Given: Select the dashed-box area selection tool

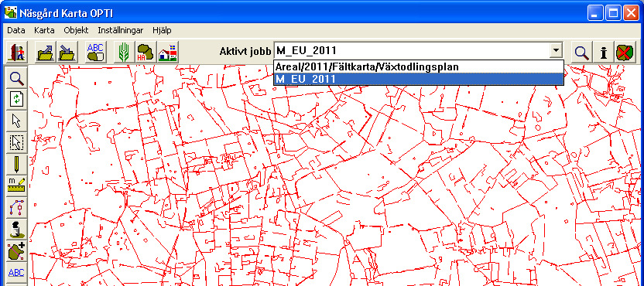Looking at the screenshot, I should [16, 142].
